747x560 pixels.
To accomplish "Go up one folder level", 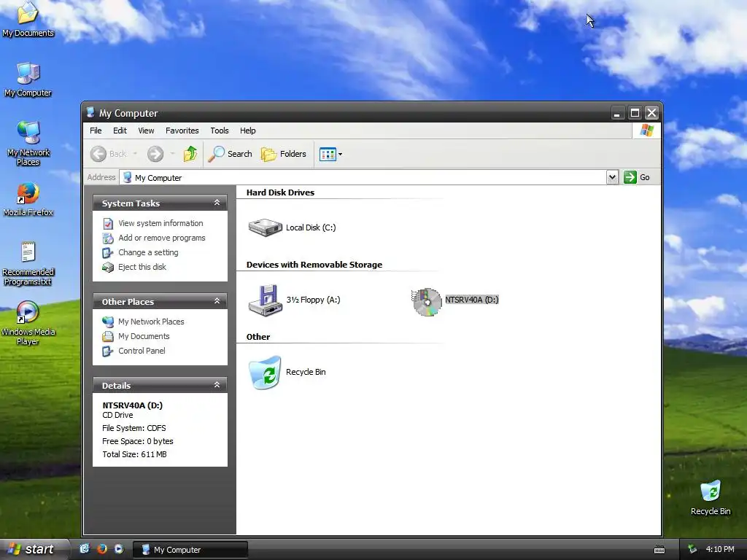I will pyautogui.click(x=190, y=154).
